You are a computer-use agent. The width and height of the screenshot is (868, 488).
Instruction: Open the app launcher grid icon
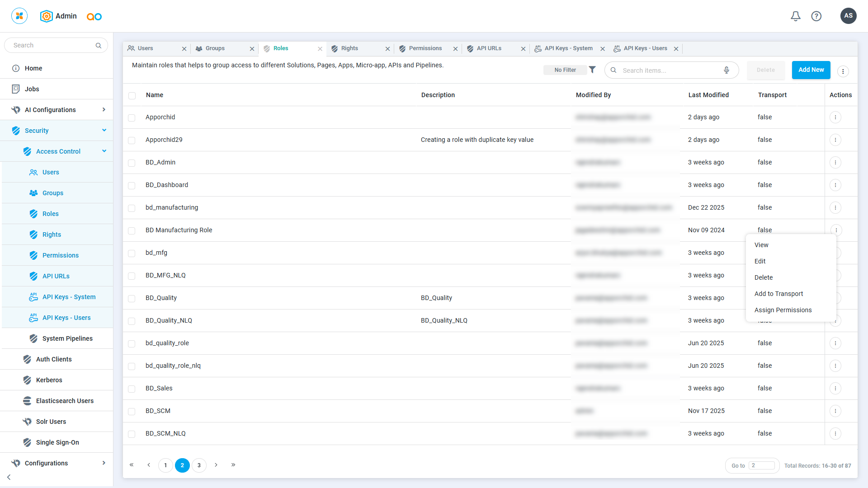19,16
